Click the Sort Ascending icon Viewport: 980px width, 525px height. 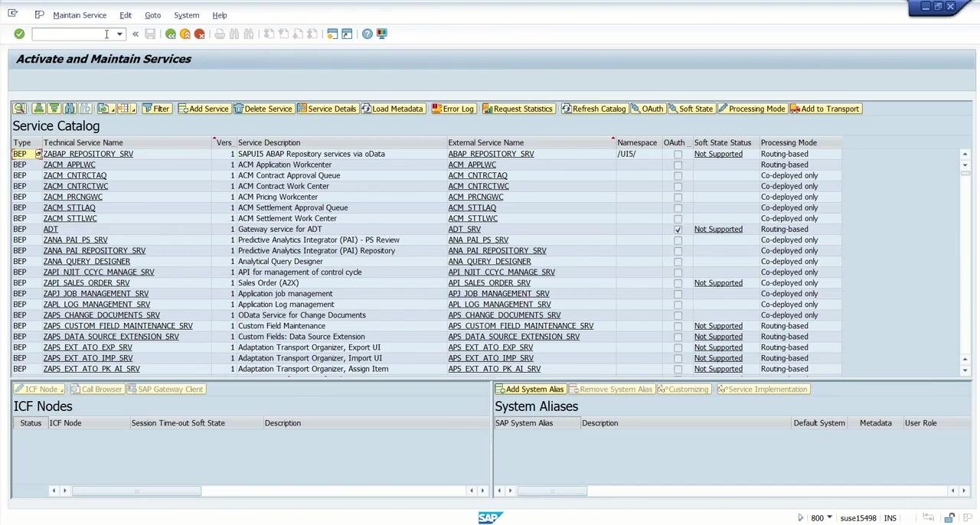click(38, 109)
